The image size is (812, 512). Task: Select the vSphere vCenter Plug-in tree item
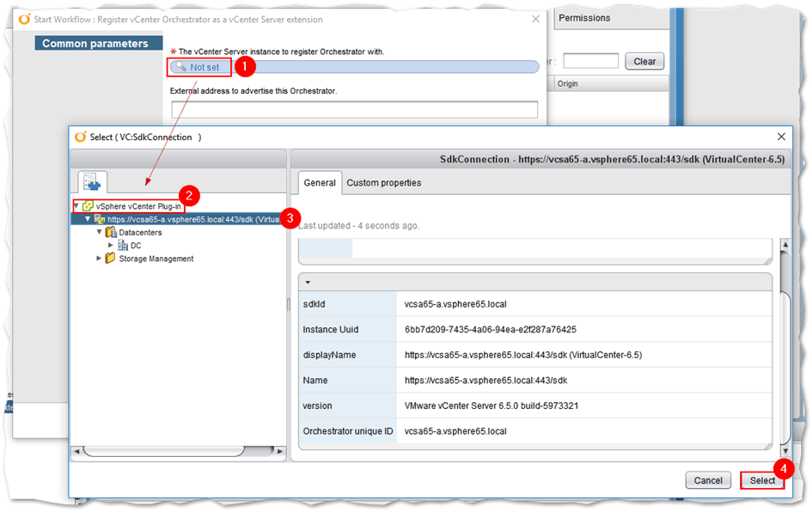(138, 206)
